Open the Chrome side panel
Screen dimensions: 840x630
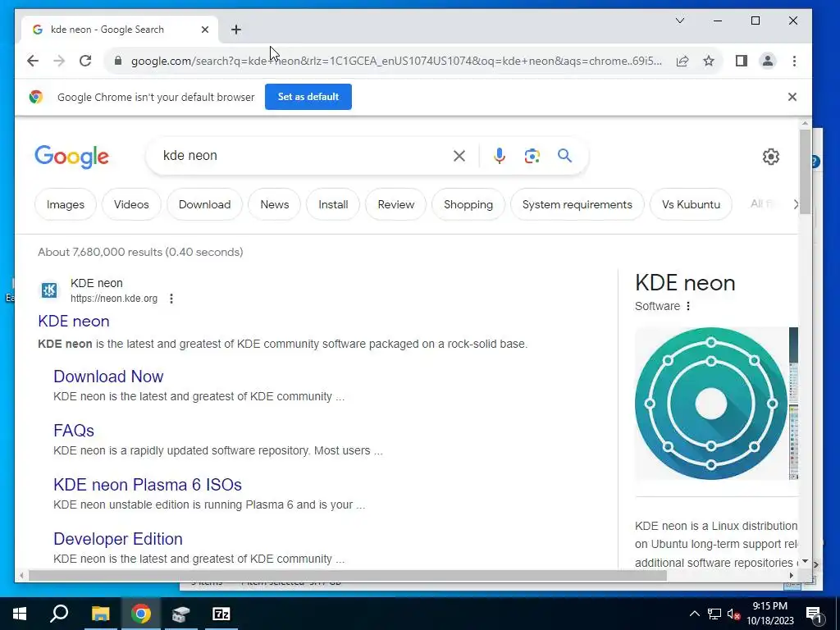[741, 61]
